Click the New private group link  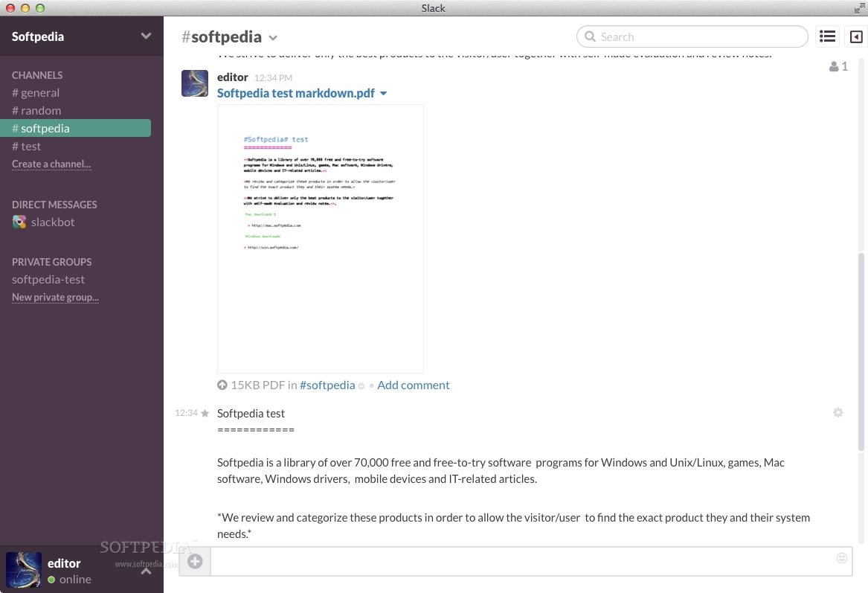[x=55, y=298]
